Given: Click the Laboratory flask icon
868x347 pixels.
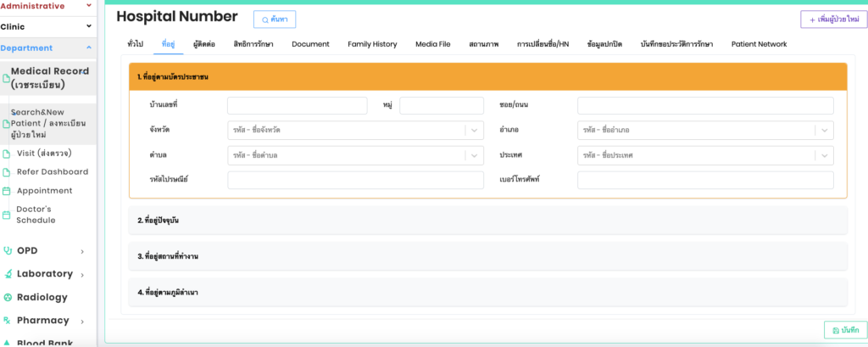Looking at the screenshot, I should pyautogui.click(x=8, y=274).
